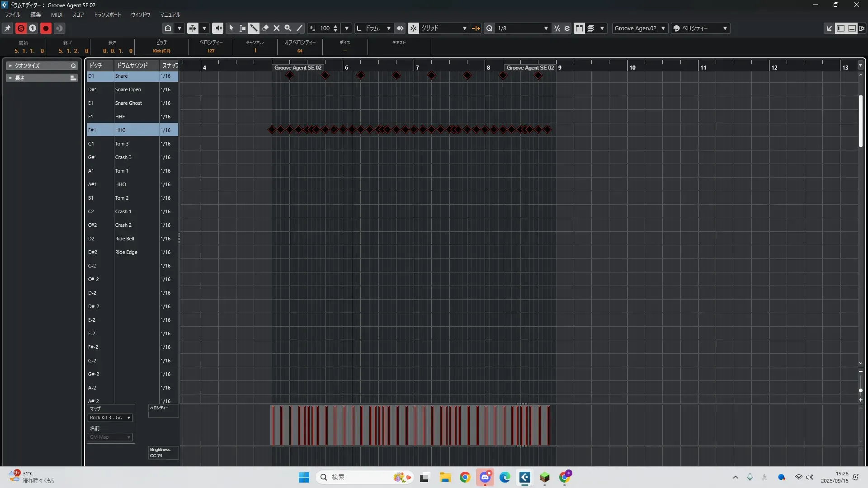
Task: Toggle the Solo Editor button
Action: pyautogui.click(x=21, y=28)
